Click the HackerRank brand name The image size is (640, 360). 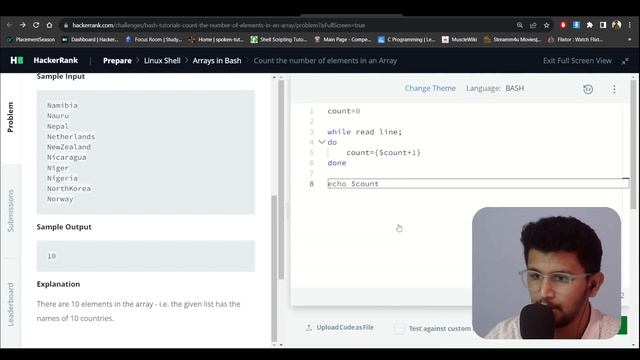tap(56, 60)
